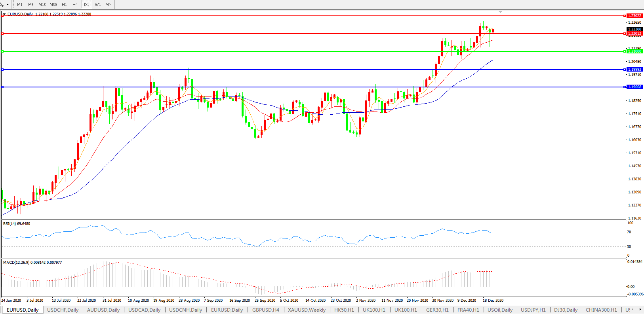The height and width of the screenshot is (314, 644).
Task: Select the left-edge handle of the blue 1.19008 line
Action: [3, 87]
